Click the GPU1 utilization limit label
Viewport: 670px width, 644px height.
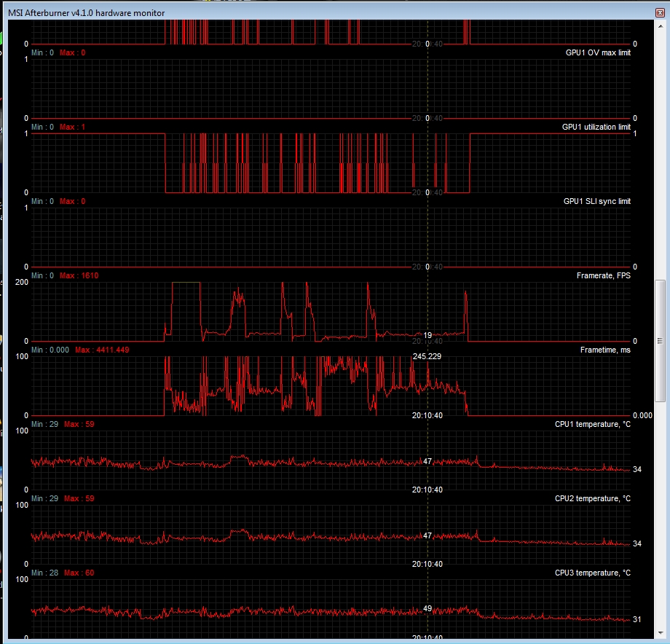[596, 127]
